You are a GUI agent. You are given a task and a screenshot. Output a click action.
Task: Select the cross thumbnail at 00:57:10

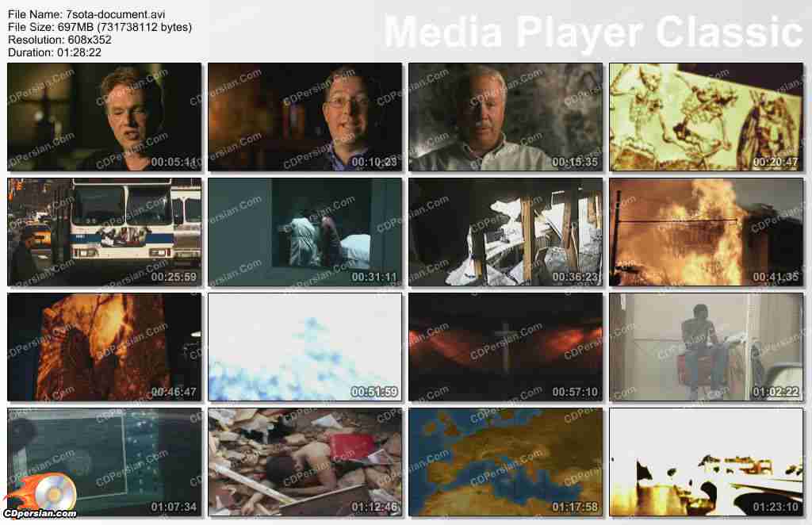505,347
